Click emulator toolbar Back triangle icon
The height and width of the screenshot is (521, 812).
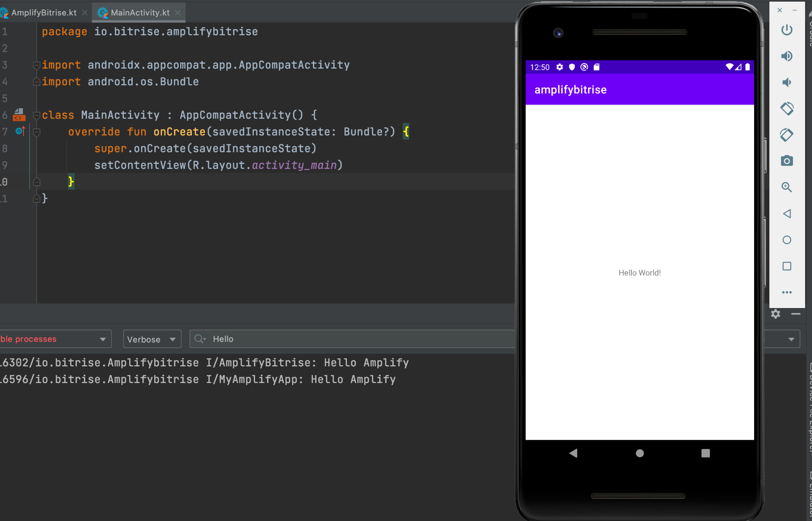pos(787,214)
